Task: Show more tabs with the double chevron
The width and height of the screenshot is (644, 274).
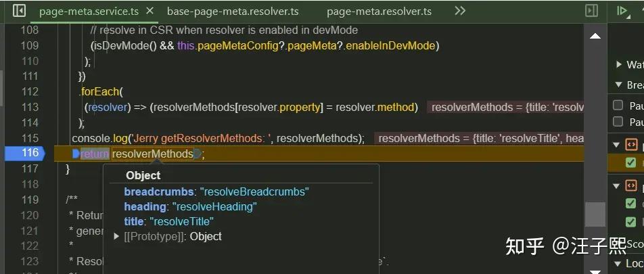Action: (x=460, y=11)
